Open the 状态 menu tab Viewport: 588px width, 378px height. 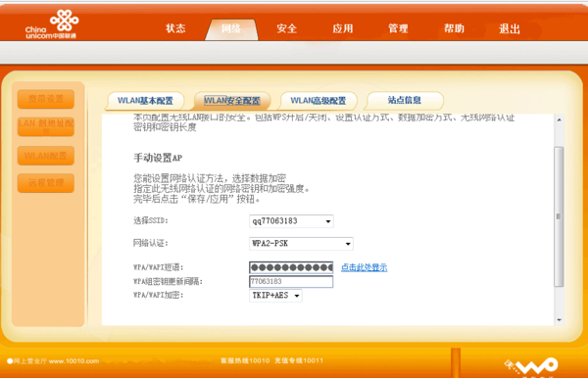(x=175, y=28)
